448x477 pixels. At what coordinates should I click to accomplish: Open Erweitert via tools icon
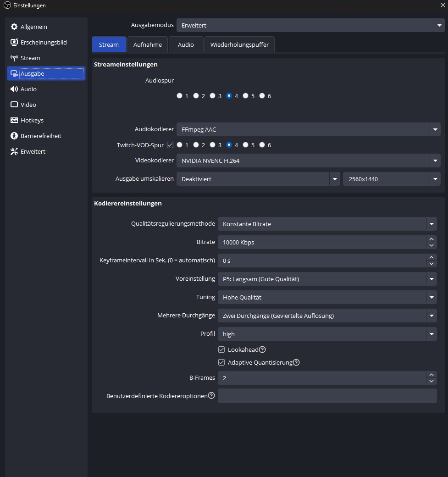14,152
